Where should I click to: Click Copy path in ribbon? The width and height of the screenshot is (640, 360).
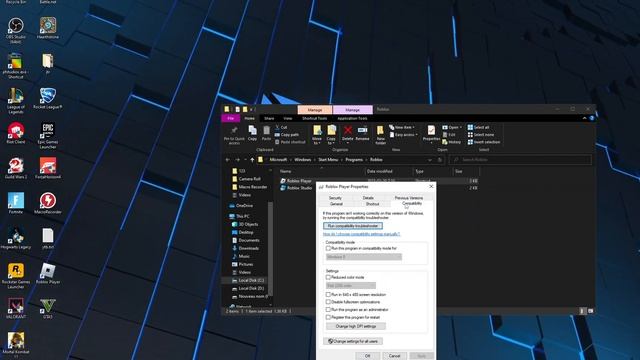point(287,135)
